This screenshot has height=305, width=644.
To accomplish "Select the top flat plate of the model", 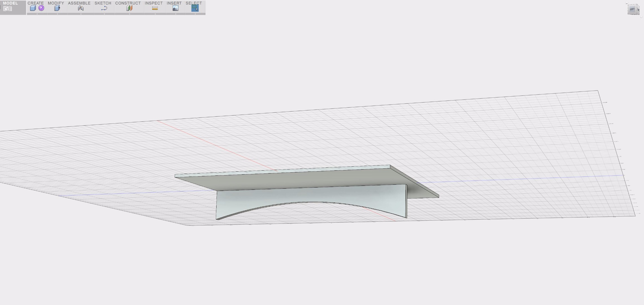I will [x=305, y=180].
